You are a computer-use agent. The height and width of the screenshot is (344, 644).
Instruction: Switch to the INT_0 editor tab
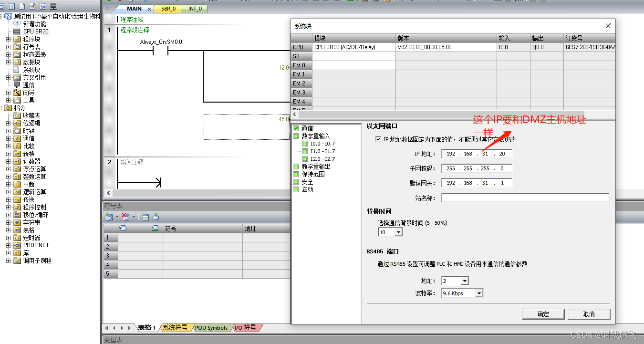click(195, 9)
